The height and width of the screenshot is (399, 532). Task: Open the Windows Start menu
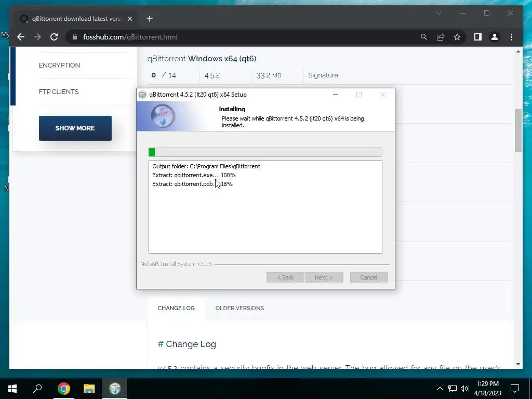coord(12,389)
